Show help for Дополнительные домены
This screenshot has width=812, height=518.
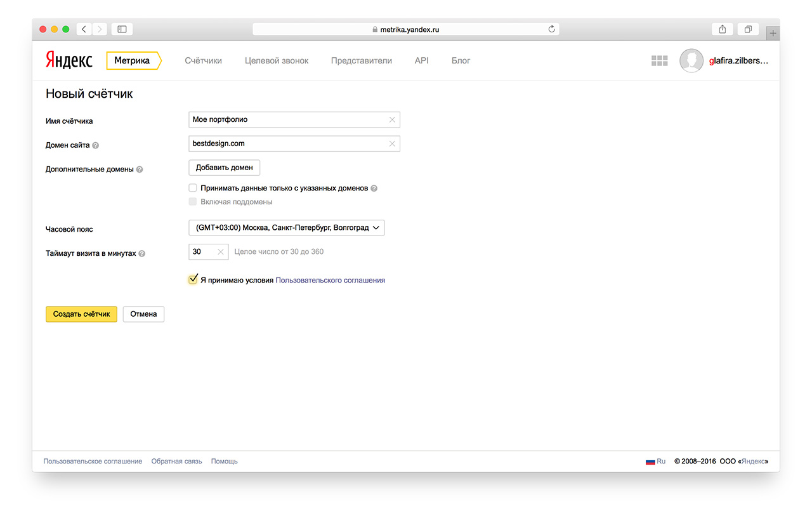click(x=140, y=169)
